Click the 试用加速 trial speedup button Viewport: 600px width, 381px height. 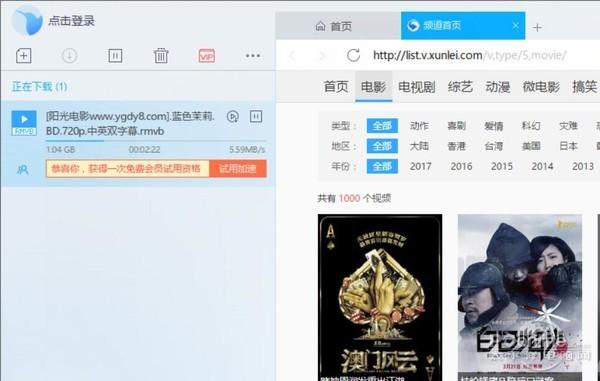[238, 169]
